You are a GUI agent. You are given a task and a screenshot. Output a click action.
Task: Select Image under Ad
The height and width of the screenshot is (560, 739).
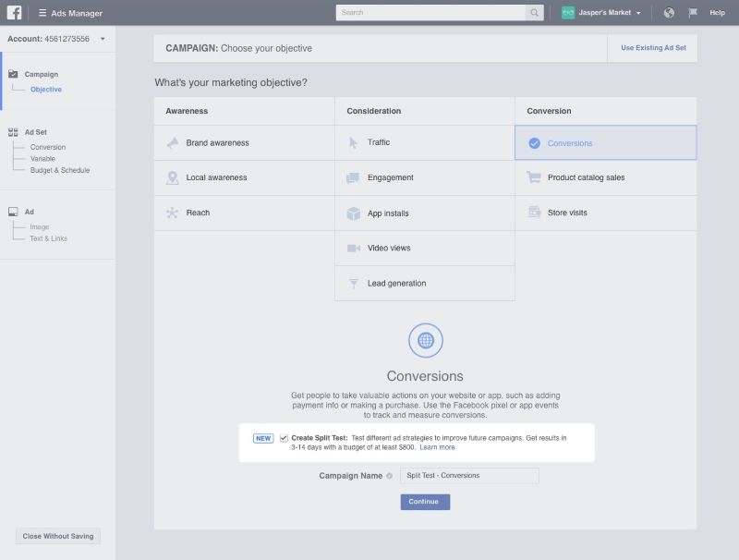coord(40,226)
